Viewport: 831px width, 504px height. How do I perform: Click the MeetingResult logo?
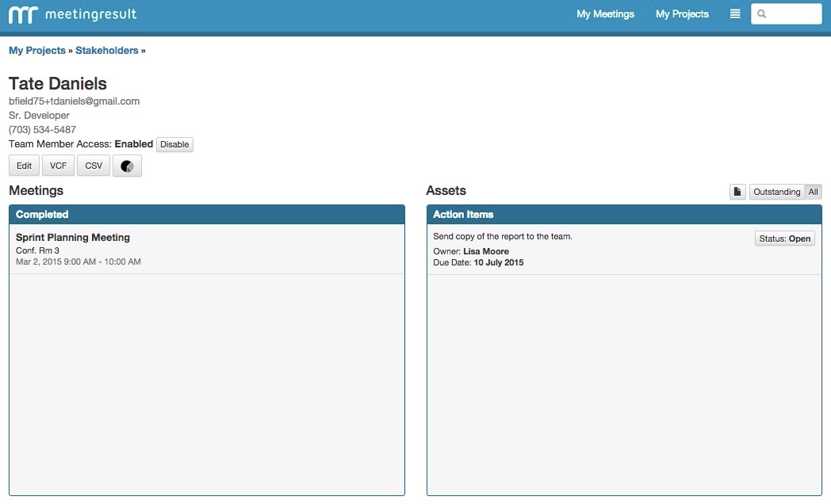(x=72, y=14)
